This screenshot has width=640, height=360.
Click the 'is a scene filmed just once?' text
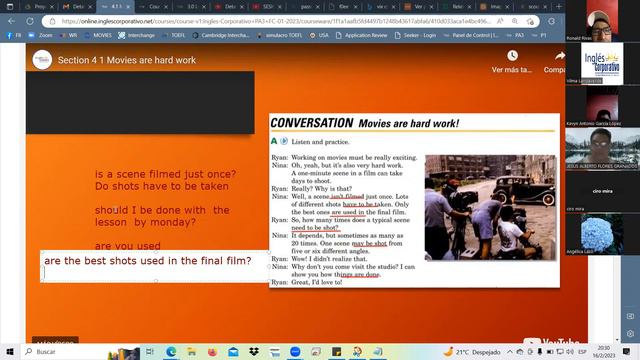pyautogui.click(x=165, y=174)
